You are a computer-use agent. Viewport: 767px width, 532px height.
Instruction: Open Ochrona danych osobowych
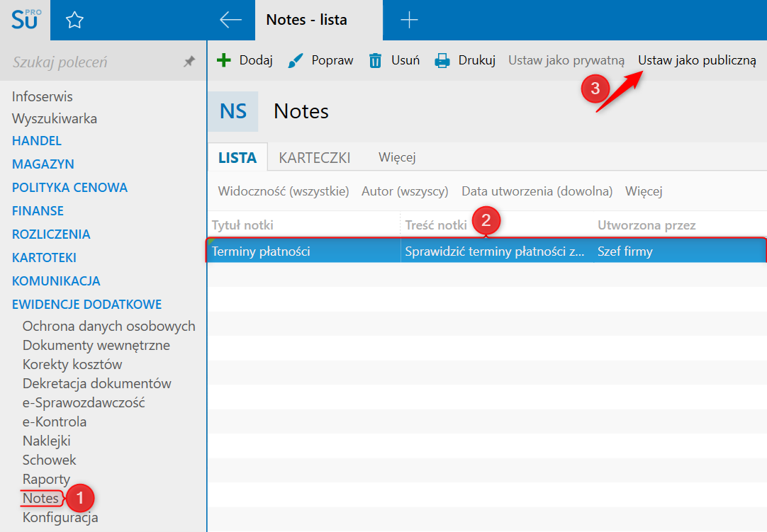(x=108, y=326)
